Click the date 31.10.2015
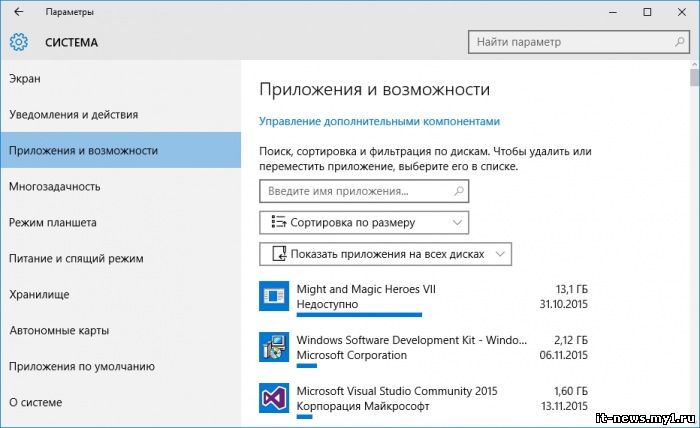The width and height of the screenshot is (700, 428). [x=563, y=304]
